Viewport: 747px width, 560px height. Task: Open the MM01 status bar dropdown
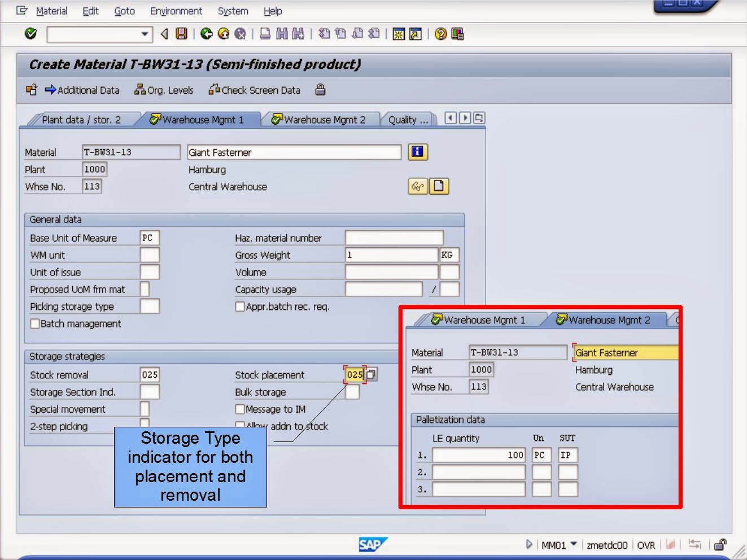(574, 544)
